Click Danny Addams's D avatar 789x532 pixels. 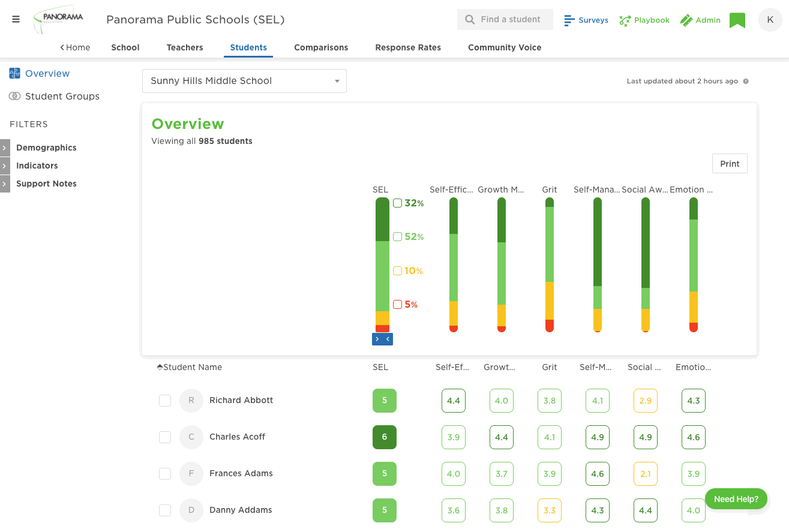click(191, 510)
